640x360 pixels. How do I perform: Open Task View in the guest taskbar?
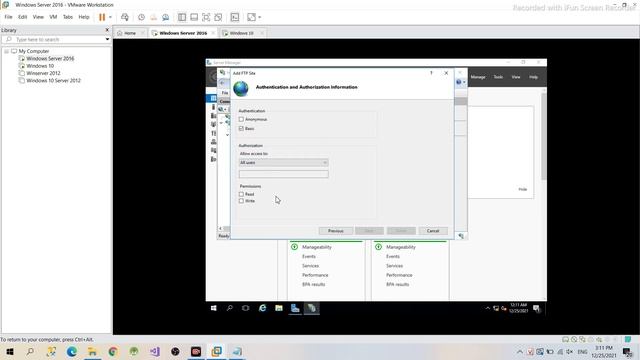click(245, 308)
